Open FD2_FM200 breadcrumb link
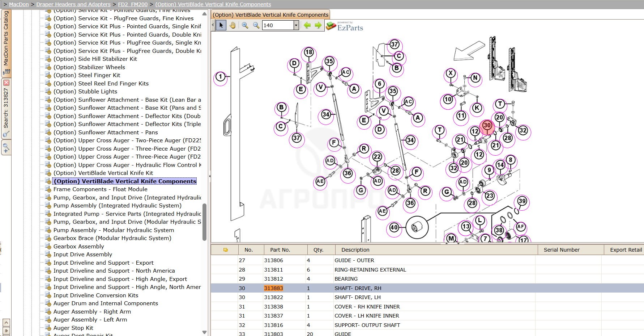The height and width of the screenshot is (336, 644). 133,4
